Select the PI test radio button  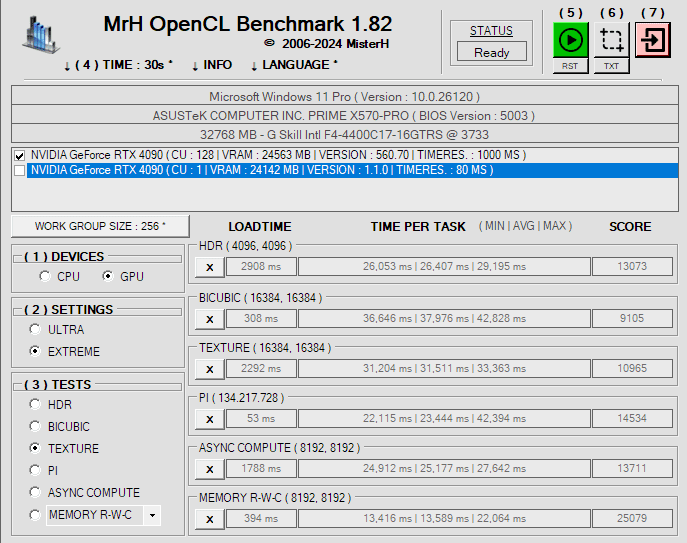point(35,470)
